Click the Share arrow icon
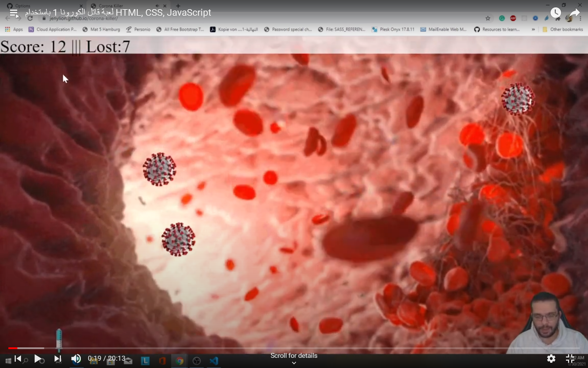 point(574,14)
